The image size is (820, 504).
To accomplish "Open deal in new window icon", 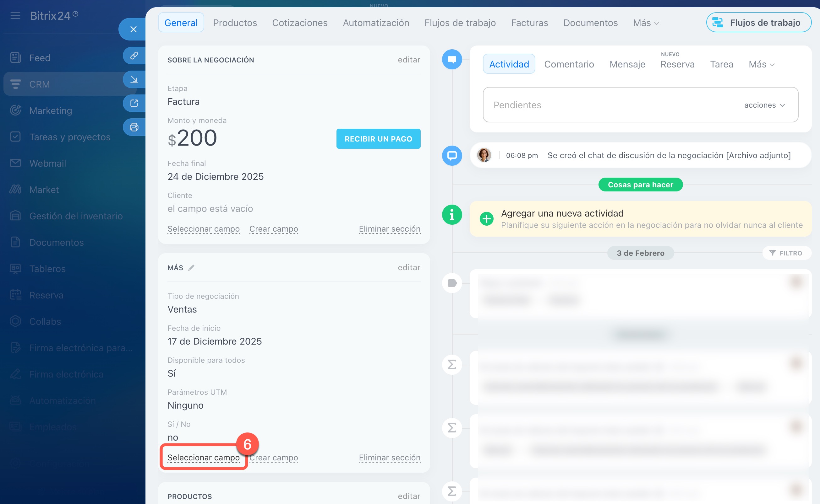I will [134, 103].
